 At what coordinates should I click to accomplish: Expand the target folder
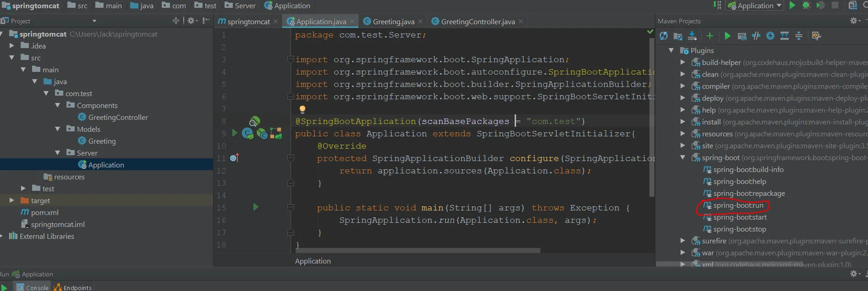coord(12,200)
